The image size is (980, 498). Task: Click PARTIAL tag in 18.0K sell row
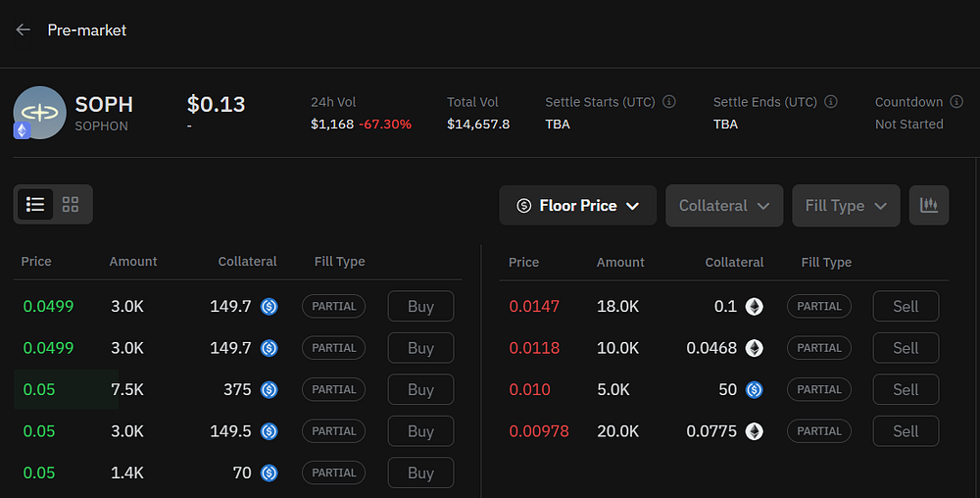(819, 306)
